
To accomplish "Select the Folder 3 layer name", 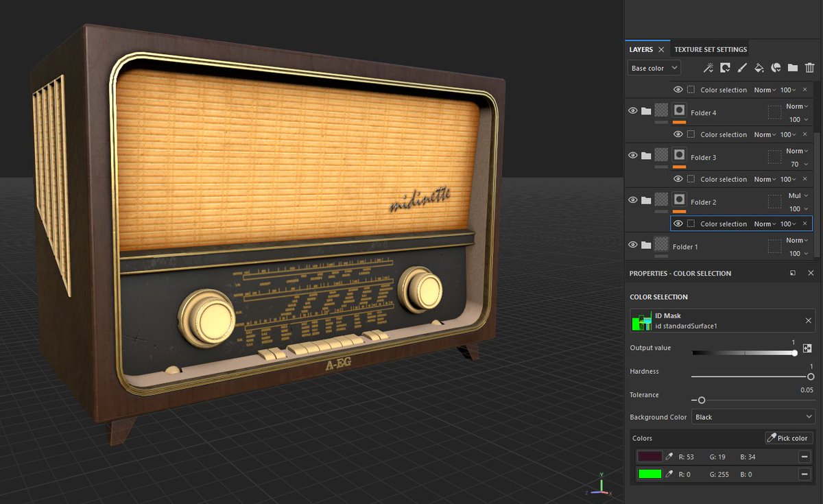I will 703,158.
